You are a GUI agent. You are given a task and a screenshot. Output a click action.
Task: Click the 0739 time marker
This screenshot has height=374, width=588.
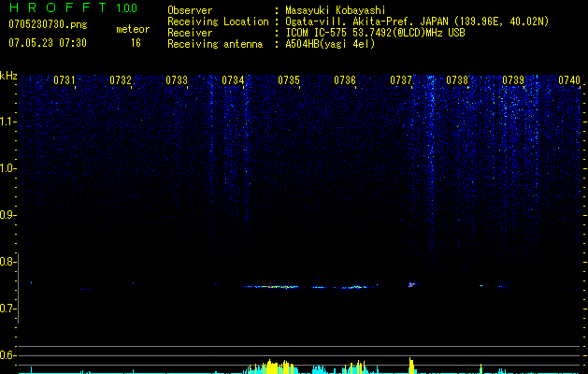click(513, 80)
